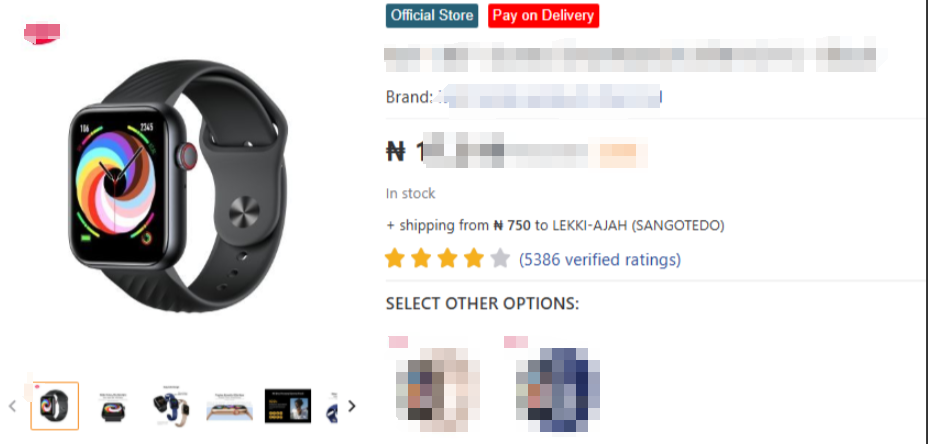Select the fifth thumbnail with black background
The image size is (928, 444).
pyautogui.click(x=288, y=406)
